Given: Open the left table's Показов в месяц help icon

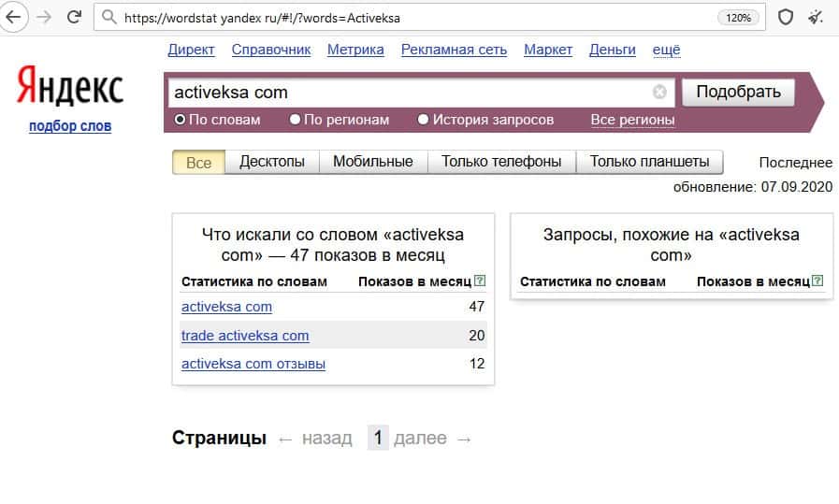Looking at the screenshot, I should [480, 281].
